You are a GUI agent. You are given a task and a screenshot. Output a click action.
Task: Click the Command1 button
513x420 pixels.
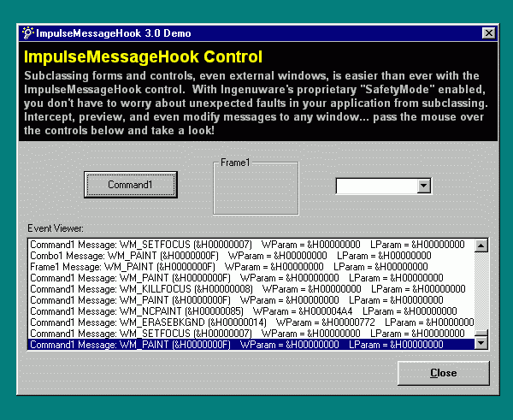[x=131, y=185]
